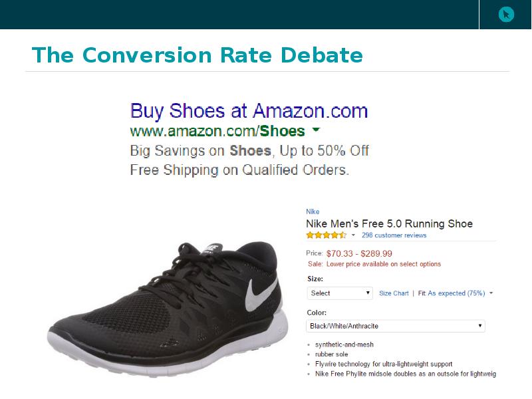Click the star rating icons
Viewport: 532px width, 399px height.
click(326, 235)
